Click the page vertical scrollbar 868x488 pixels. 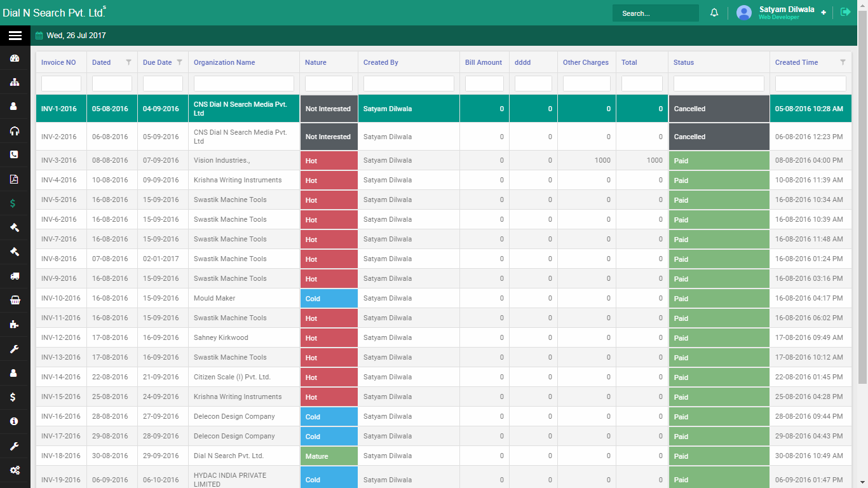(863, 197)
